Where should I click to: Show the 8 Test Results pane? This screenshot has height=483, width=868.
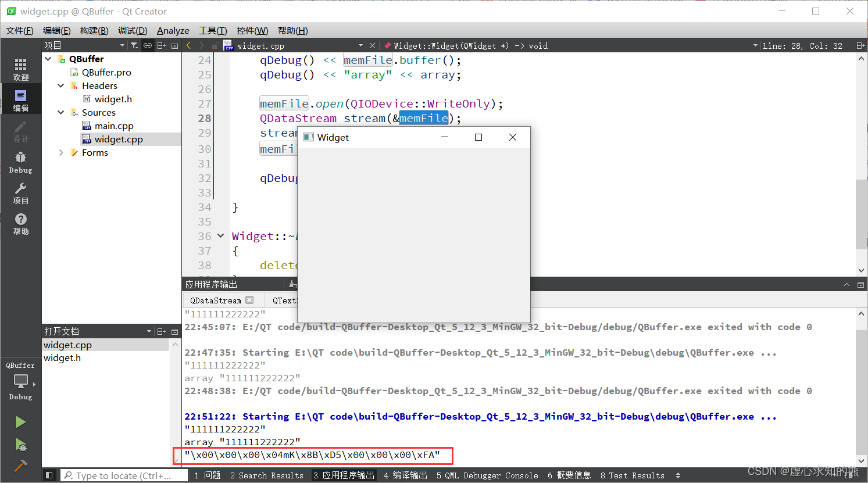pos(633,475)
